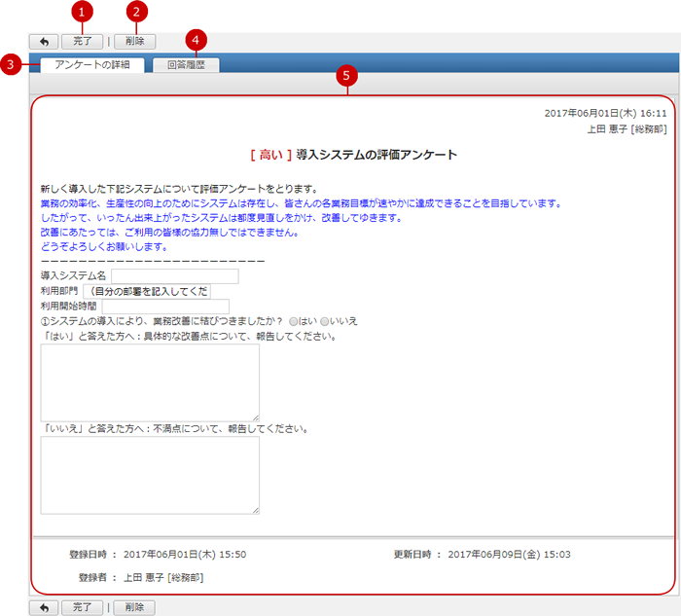Click resize handle of the first text area
The width and height of the screenshot is (681, 616).
pos(255,417)
